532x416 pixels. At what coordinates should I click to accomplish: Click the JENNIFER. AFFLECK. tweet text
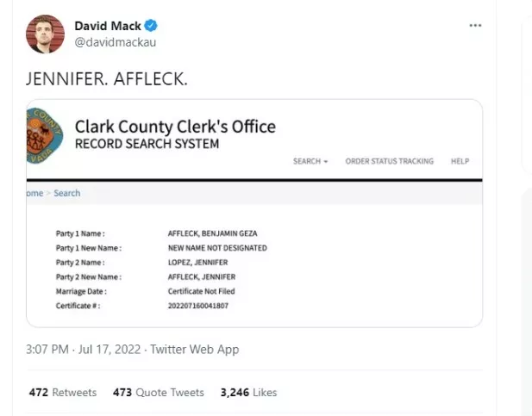click(108, 79)
